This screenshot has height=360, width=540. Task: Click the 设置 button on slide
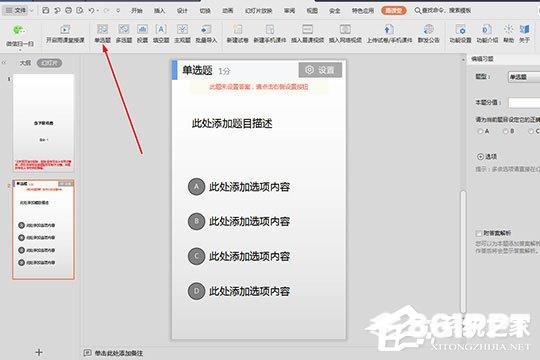pos(320,70)
